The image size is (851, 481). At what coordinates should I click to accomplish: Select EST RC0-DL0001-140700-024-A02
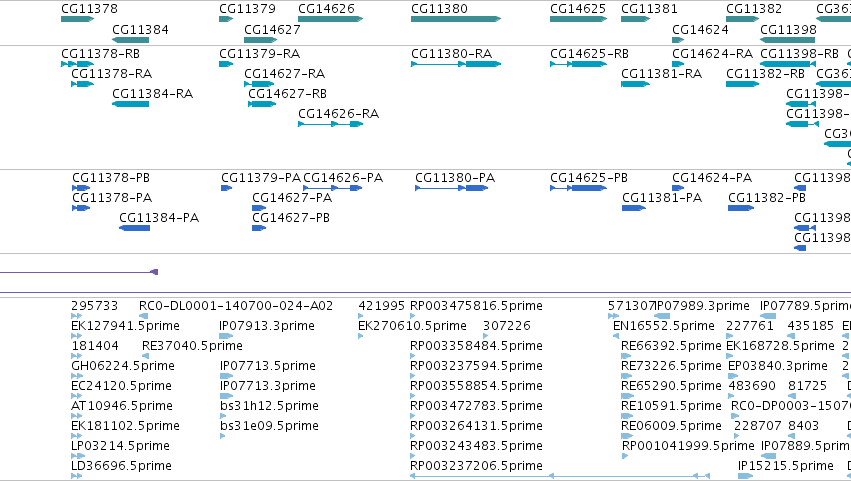(x=236, y=306)
